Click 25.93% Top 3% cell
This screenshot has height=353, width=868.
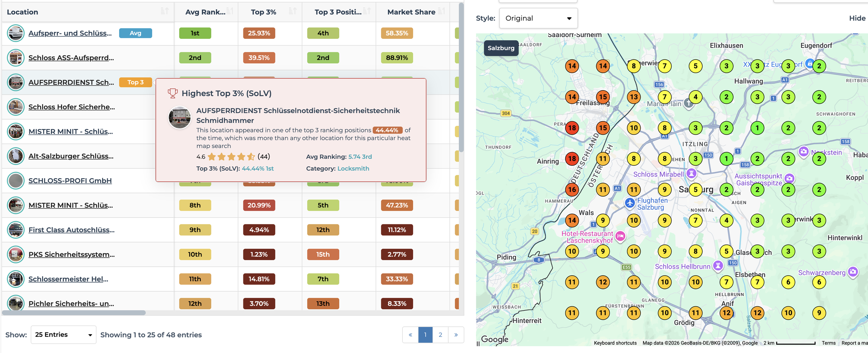259,33
